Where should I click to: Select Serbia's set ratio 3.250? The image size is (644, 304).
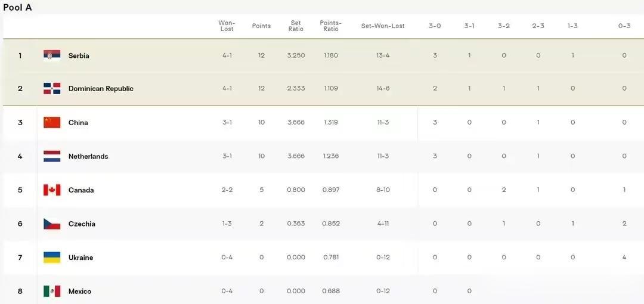(296, 55)
